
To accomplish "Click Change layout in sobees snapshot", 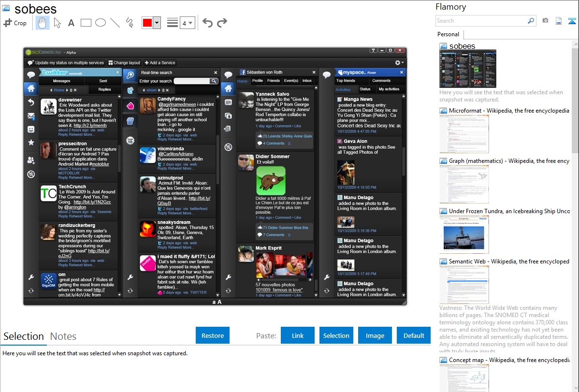I will (x=124, y=63).
